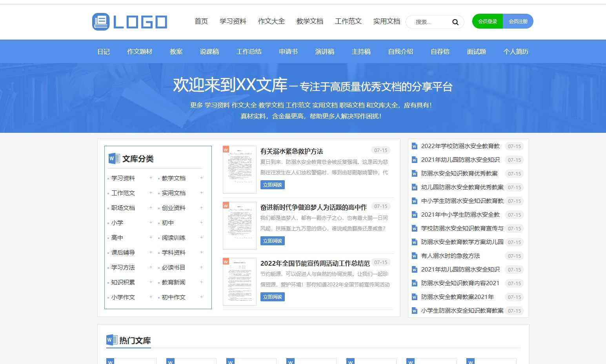Screen dimensions: 606x364
Task: Open 作文大全 in top navigation
Action: (271, 21)
